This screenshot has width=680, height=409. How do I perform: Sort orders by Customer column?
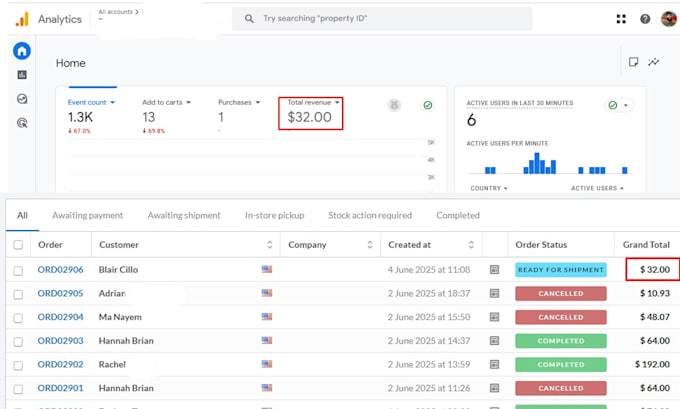coord(269,245)
